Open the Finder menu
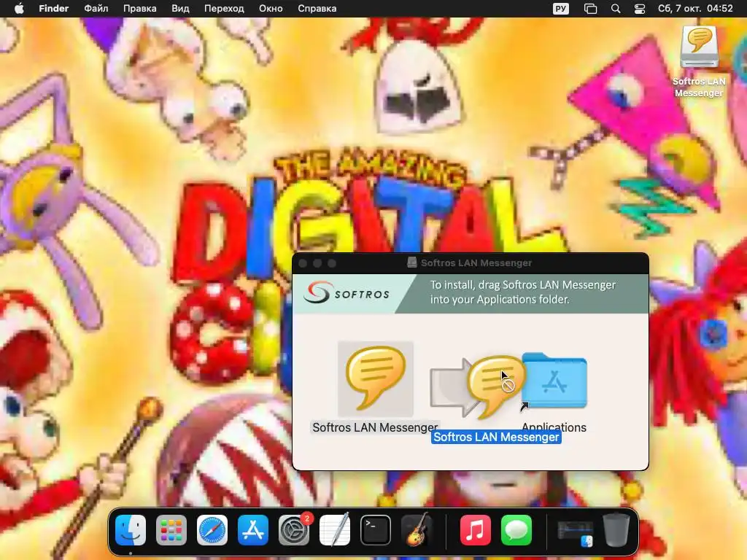The width and height of the screenshot is (747, 560). pyautogui.click(x=53, y=9)
